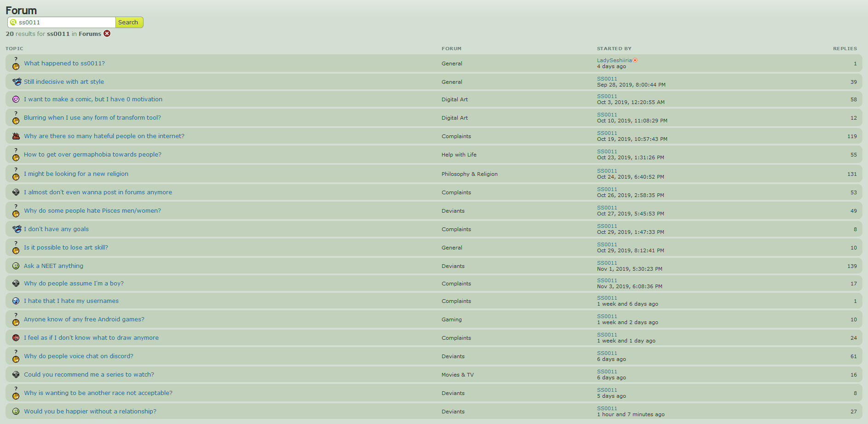Open topic 'What happened to ss0011?'

[64, 64]
